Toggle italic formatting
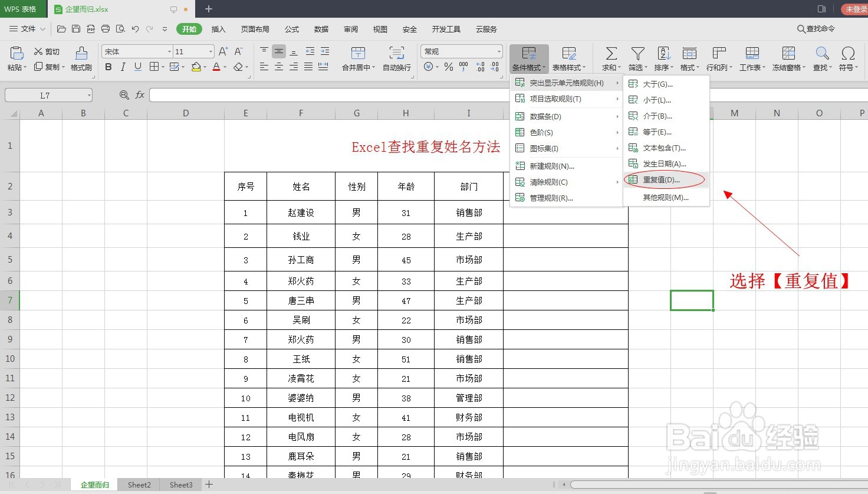 [123, 67]
